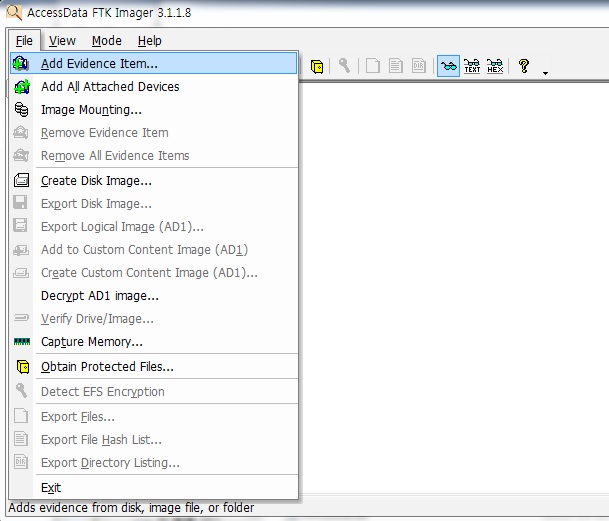Click Export File Hash List entry
The image size is (609, 521).
click(x=153, y=439)
